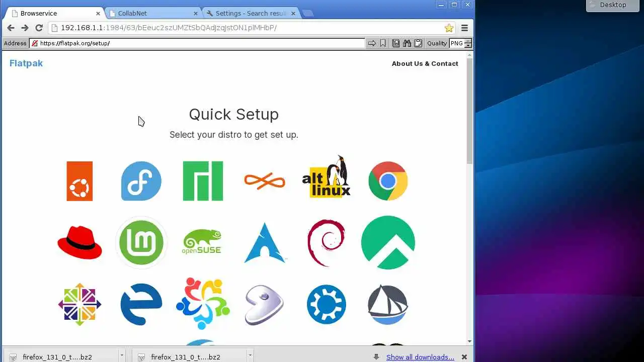The width and height of the screenshot is (644, 362).
Task: Open first firefox_131 download item
Action: 61,355
